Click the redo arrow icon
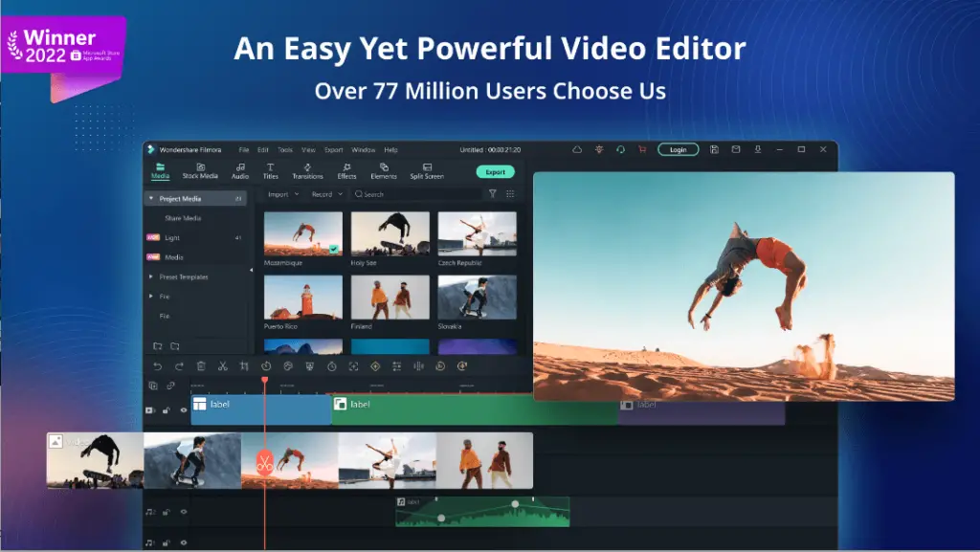The image size is (980, 552). click(179, 366)
